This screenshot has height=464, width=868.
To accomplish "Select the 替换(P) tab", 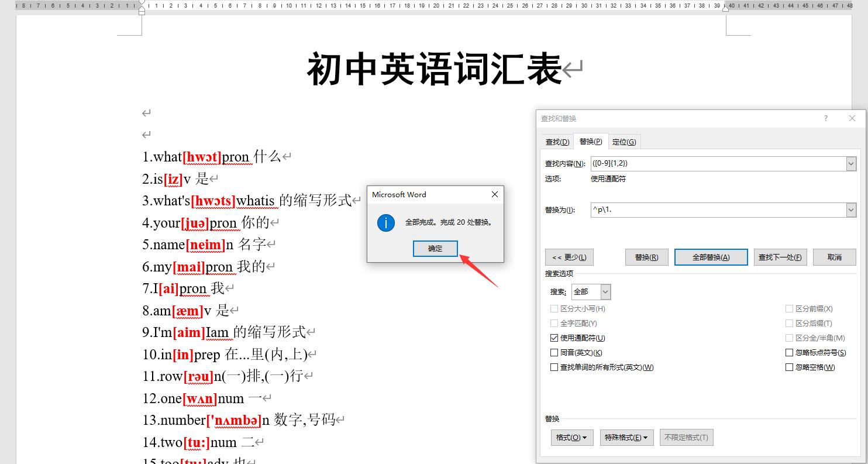I will tap(591, 141).
